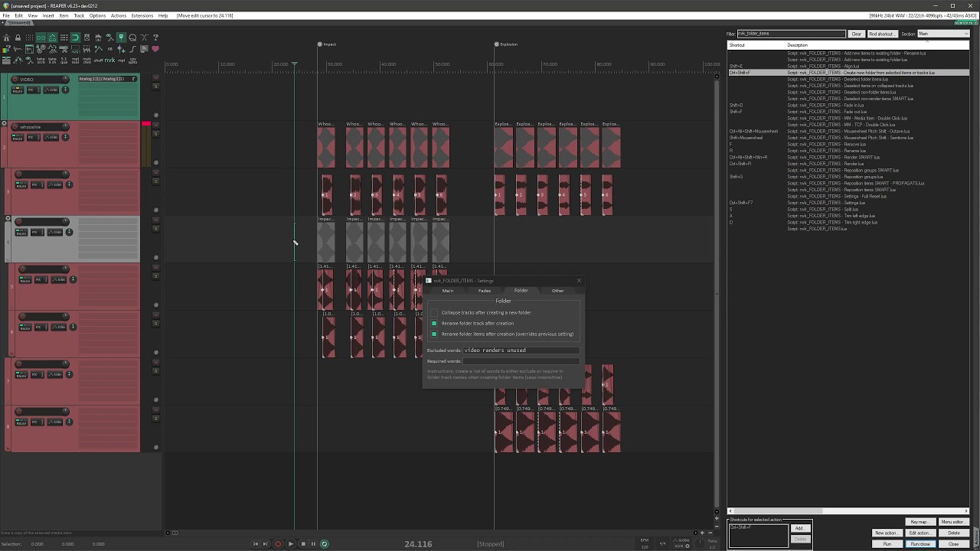This screenshot has width=980, height=551.
Task: Toggle ripple editing icon
Action: click(64, 37)
